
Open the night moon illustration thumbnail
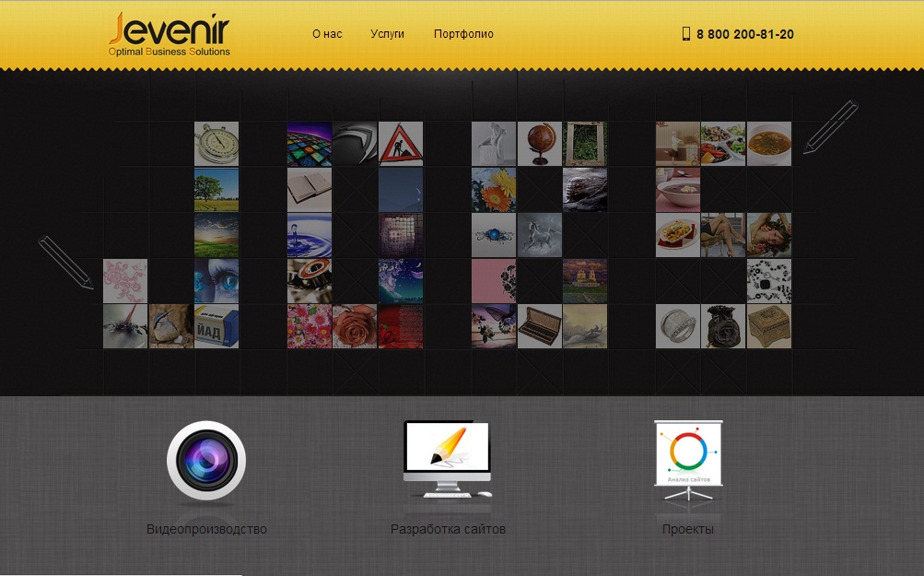(x=401, y=281)
